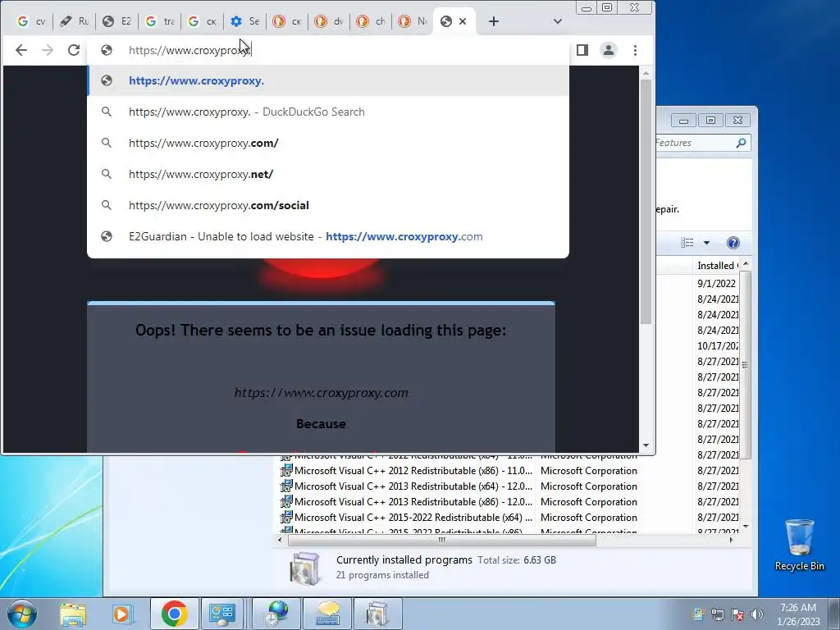Viewport: 840px width, 630px height.
Task: Open Windows Media Player from taskbar
Action: [x=121, y=614]
